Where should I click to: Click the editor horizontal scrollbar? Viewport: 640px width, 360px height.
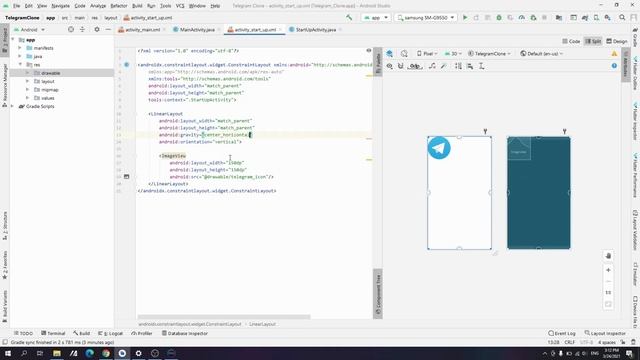pos(224,317)
